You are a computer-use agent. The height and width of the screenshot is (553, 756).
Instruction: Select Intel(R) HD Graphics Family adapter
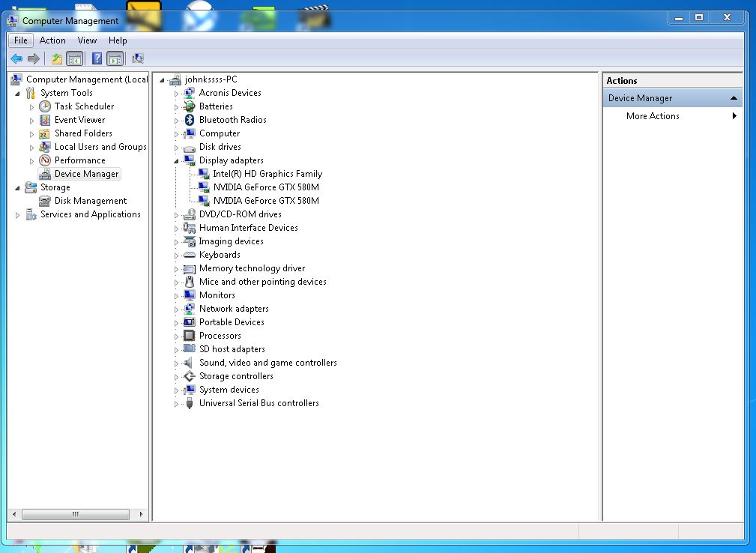coord(267,174)
